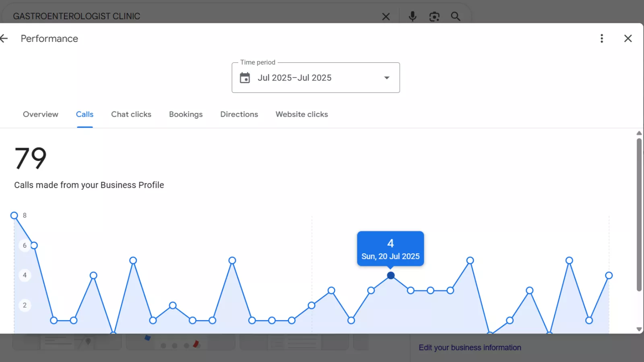Select the Calls tab
The image size is (644, 362).
85,114
